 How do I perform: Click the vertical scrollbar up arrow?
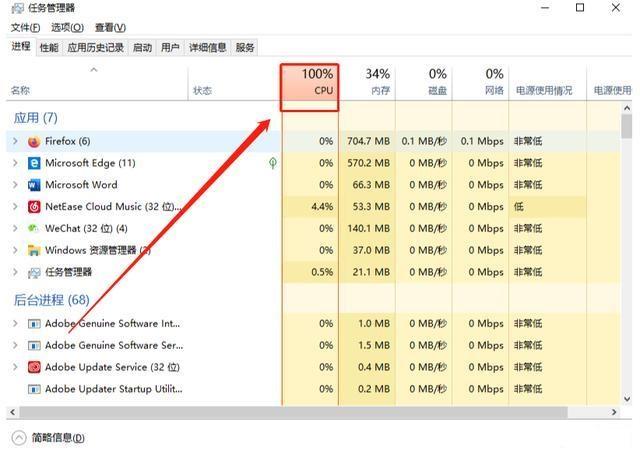(627, 108)
